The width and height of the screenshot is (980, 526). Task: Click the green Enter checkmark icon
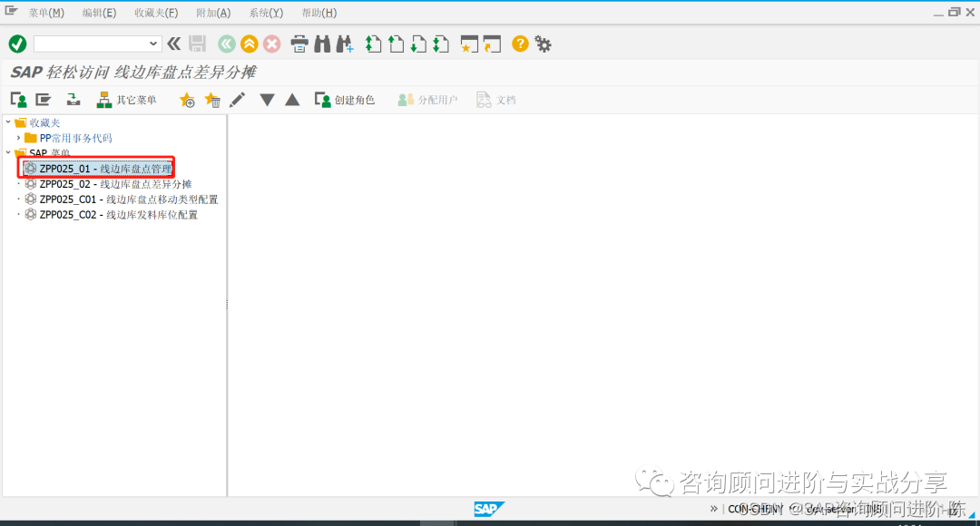click(17, 44)
